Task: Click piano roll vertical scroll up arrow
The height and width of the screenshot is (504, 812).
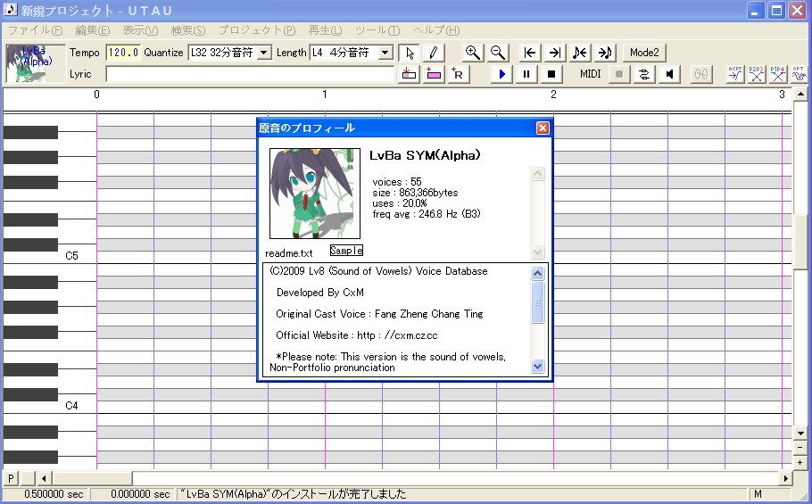Action: pos(800,95)
